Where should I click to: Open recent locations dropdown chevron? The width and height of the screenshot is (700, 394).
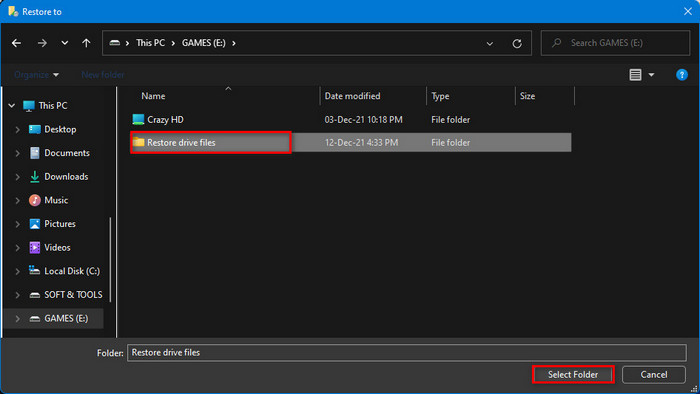(x=65, y=43)
